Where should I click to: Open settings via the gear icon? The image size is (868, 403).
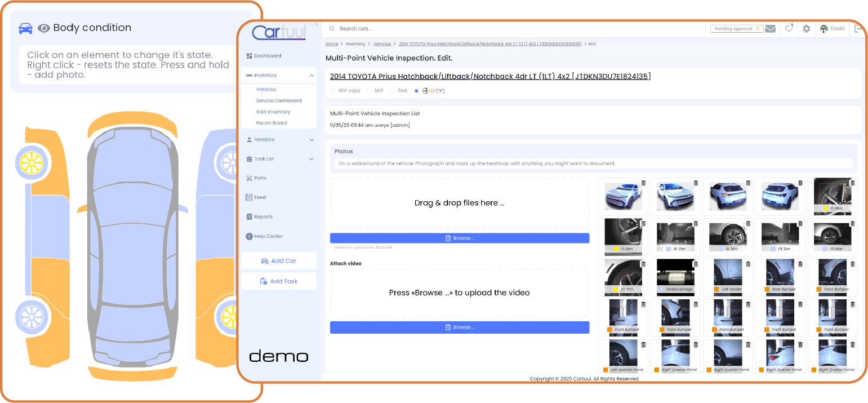[806, 29]
